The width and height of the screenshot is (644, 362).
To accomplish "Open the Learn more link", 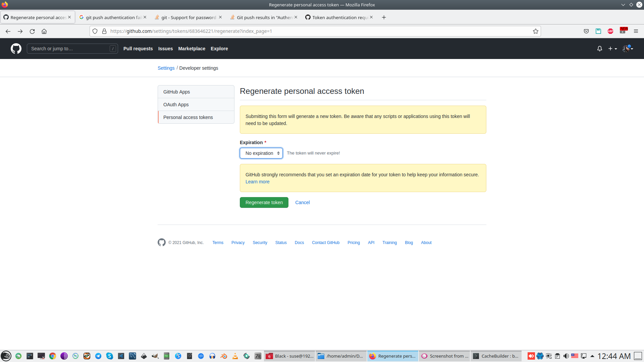I will point(257,182).
